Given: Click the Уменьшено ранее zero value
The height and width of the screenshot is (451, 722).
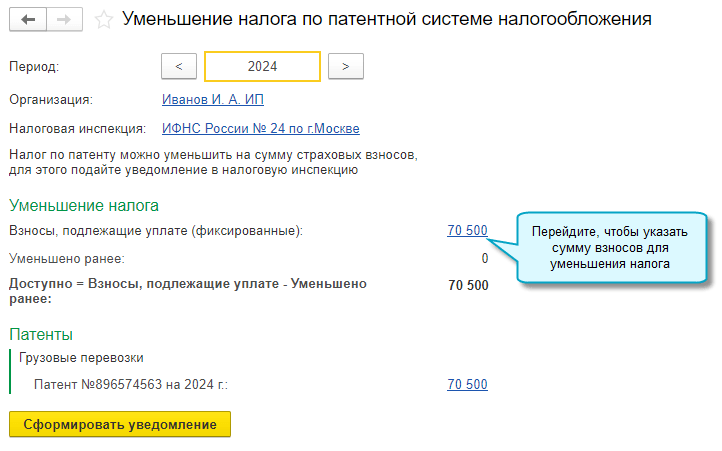Looking at the screenshot, I should pos(484,258).
